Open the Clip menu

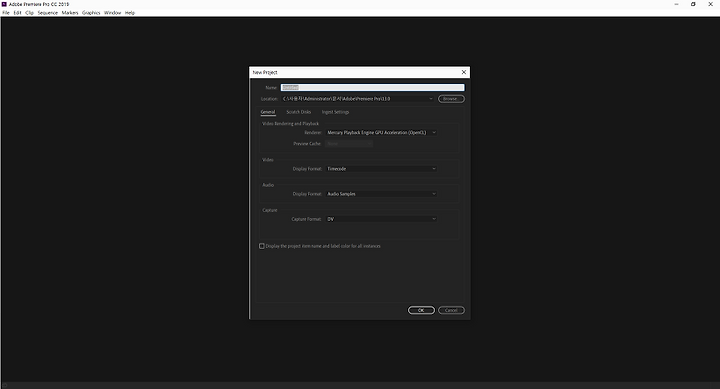[29, 13]
